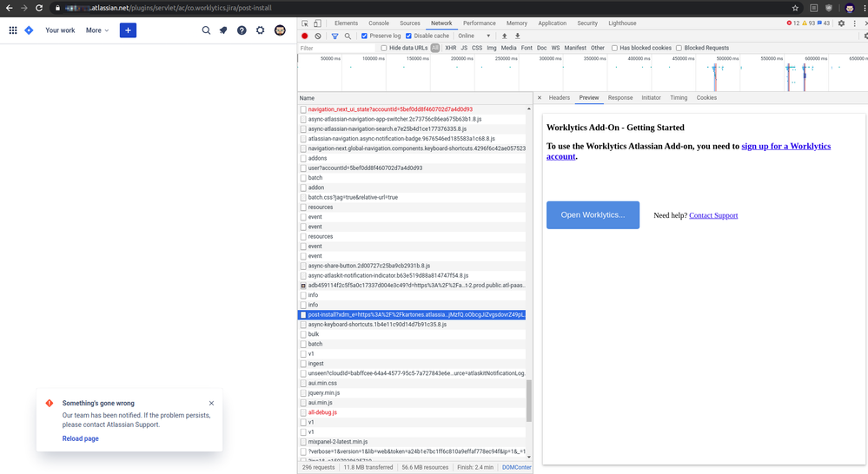
Task: Click the red error count badge
Action: point(793,23)
